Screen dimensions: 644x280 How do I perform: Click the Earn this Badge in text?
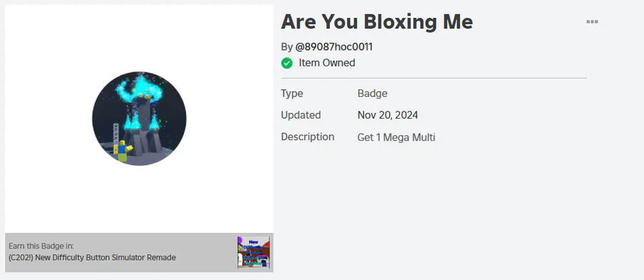point(41,246)
